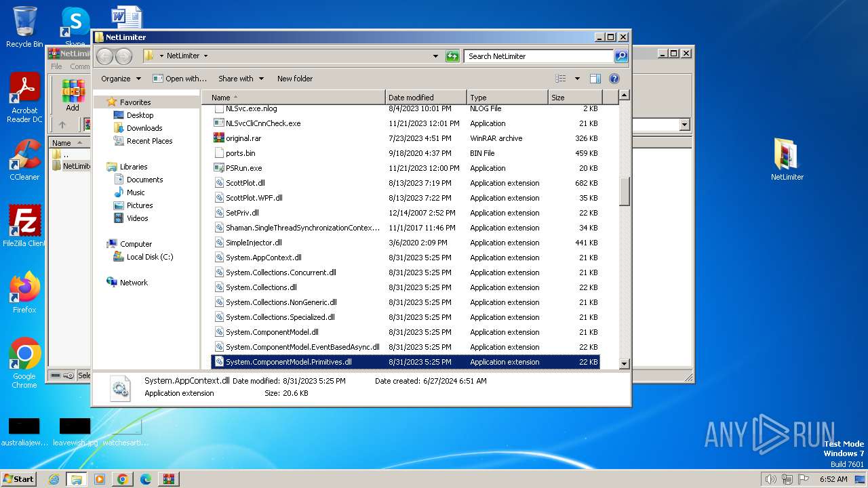Click file list scrollbar down arrow
This screenshot has height=488, width=868.
coord(625,364)
